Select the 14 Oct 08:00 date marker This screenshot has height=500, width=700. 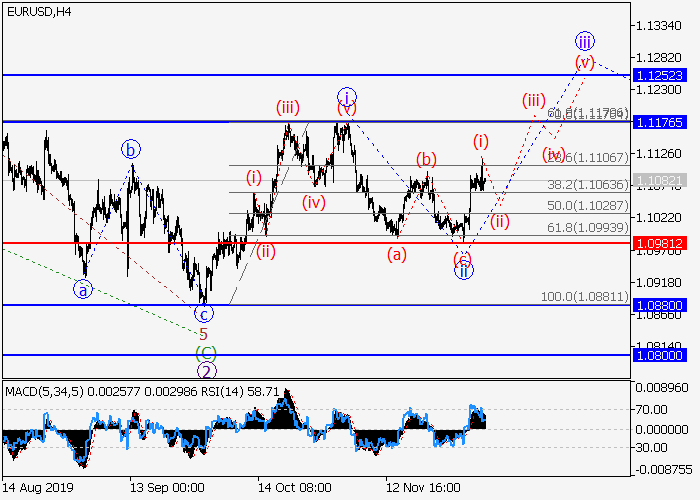click(294, 489)
